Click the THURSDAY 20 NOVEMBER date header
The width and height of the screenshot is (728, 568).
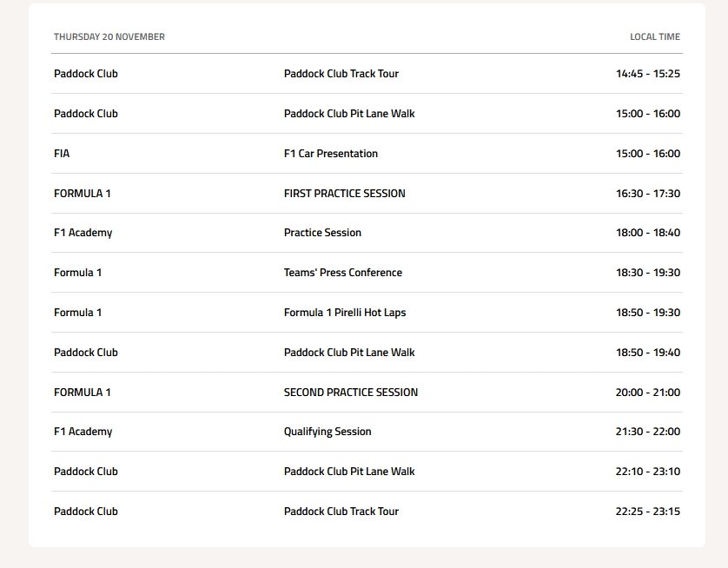tap(109, 36)
